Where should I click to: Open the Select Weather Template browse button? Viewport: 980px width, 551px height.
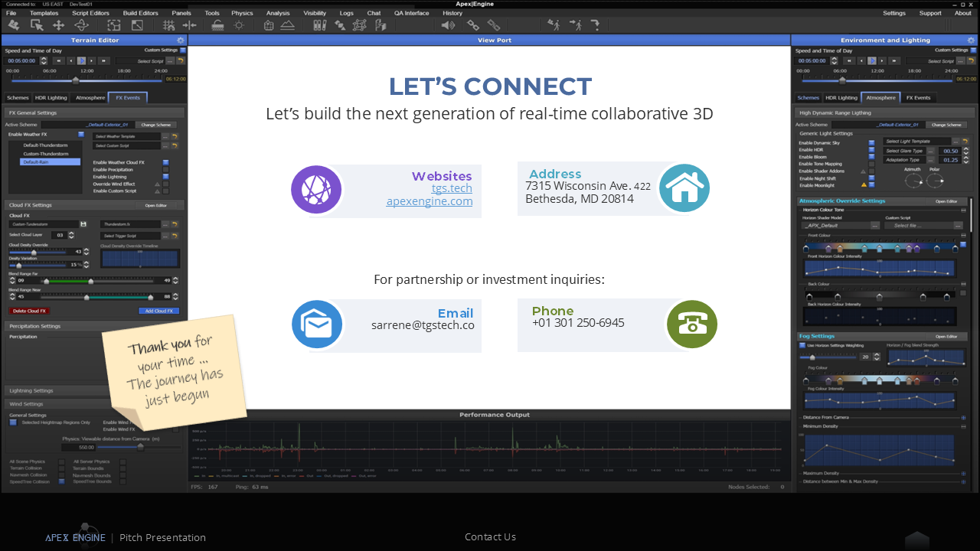tap(165, 136)
